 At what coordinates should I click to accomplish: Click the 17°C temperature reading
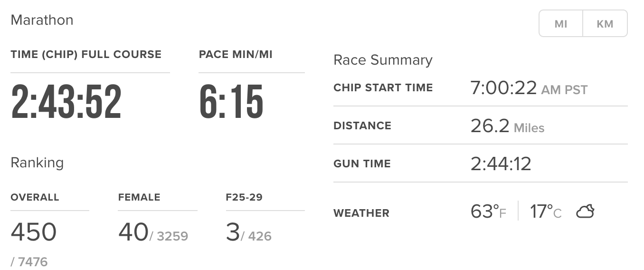(x=545, y=212)
